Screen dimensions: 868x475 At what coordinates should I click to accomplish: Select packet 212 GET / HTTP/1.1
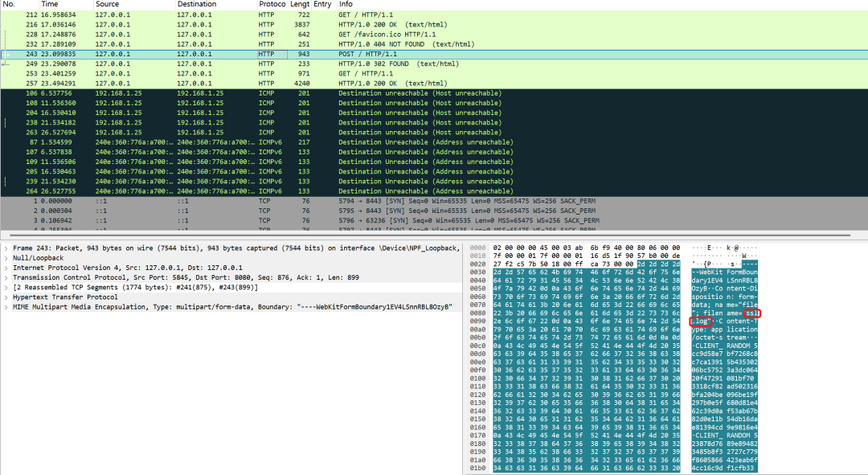click(x=434, y=15)
